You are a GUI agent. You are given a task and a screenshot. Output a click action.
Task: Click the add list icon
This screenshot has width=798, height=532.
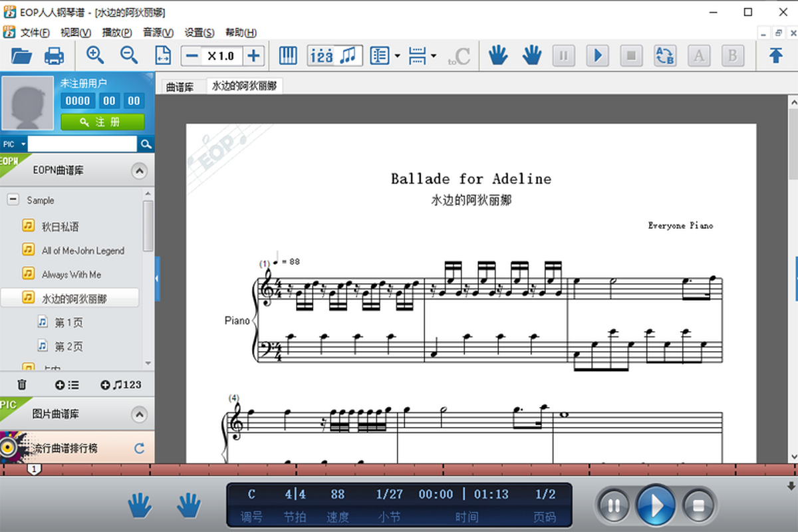[x=67, y=384]
